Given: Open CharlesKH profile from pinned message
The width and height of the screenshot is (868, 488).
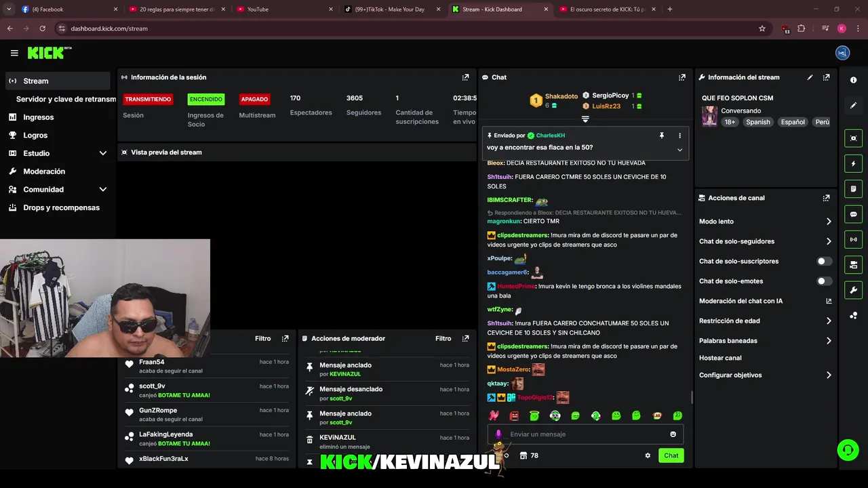Looking at the screenshot, I should [x=550, y=136].
